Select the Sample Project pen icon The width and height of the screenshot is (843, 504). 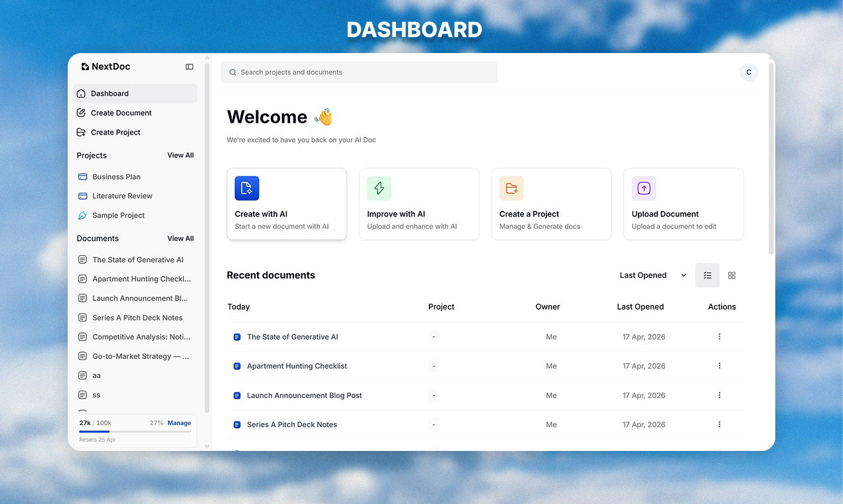pos(81,215)
